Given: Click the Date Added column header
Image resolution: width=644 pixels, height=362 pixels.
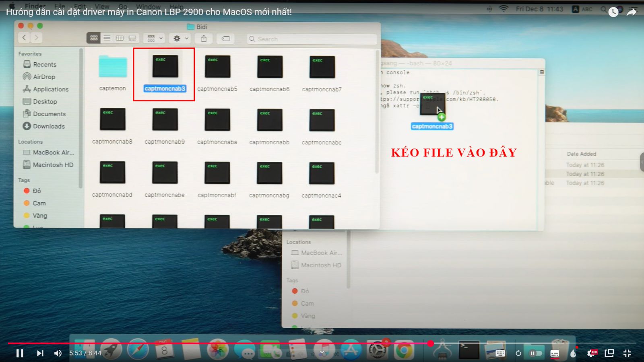Looking at the screenshot, I should coord(581,154).
